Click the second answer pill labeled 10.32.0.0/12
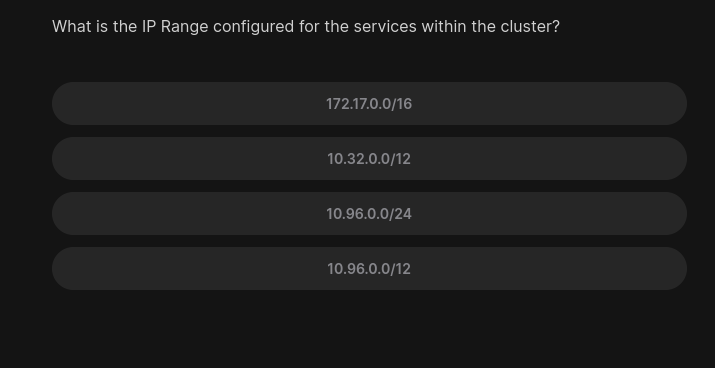The height and width of the screenshot is (368, 715). pyautogui.click(x=369, y=159)
